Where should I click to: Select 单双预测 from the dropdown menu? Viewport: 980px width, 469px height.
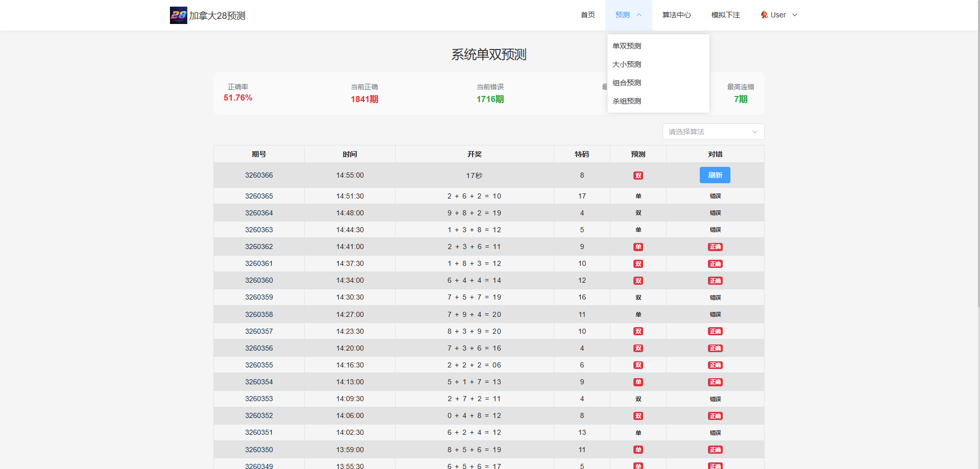point(627,46)
